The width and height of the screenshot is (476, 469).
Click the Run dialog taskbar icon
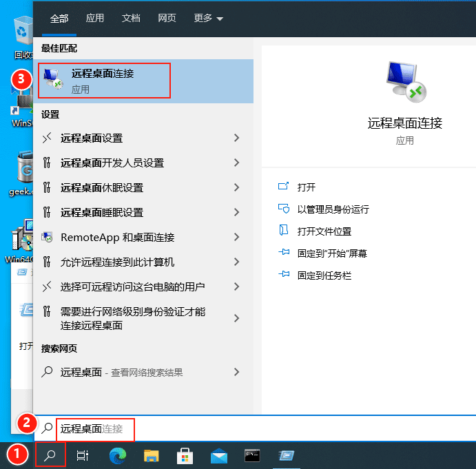tap(287, 455)
